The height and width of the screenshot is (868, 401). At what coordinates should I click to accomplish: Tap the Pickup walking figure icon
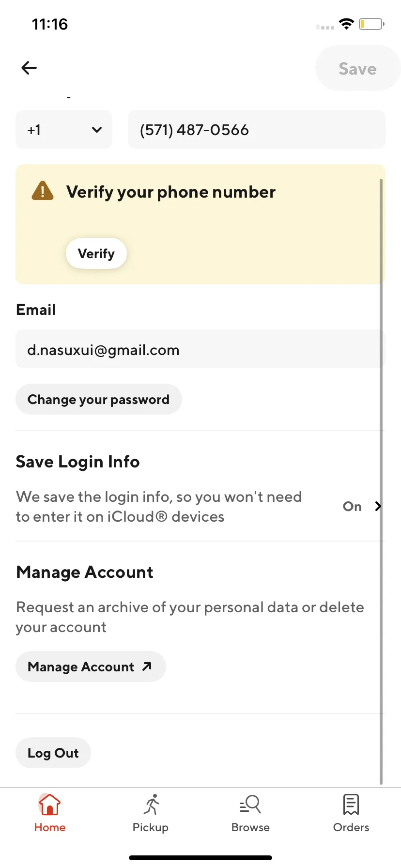(x=152, y=805)
